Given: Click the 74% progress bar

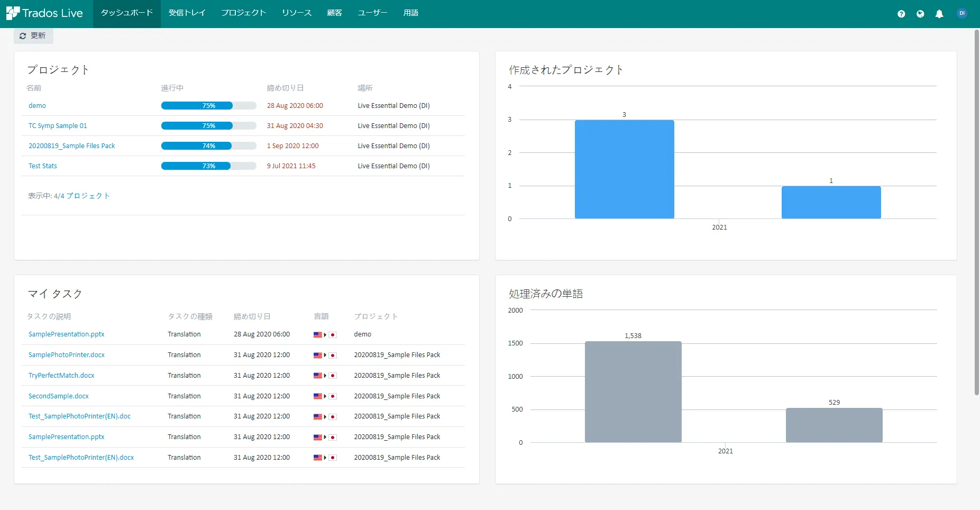Looking at the screenshot, I should 209,146.
